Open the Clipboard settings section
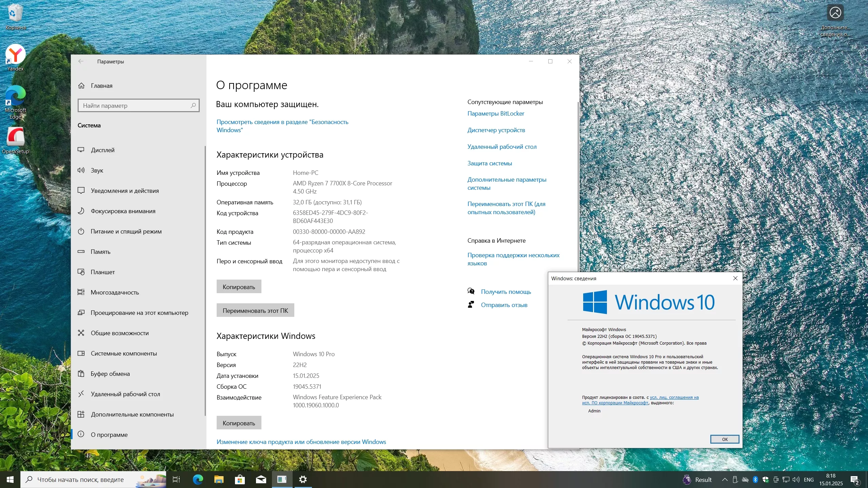This screenshot has width=868, height=488. 110,374
